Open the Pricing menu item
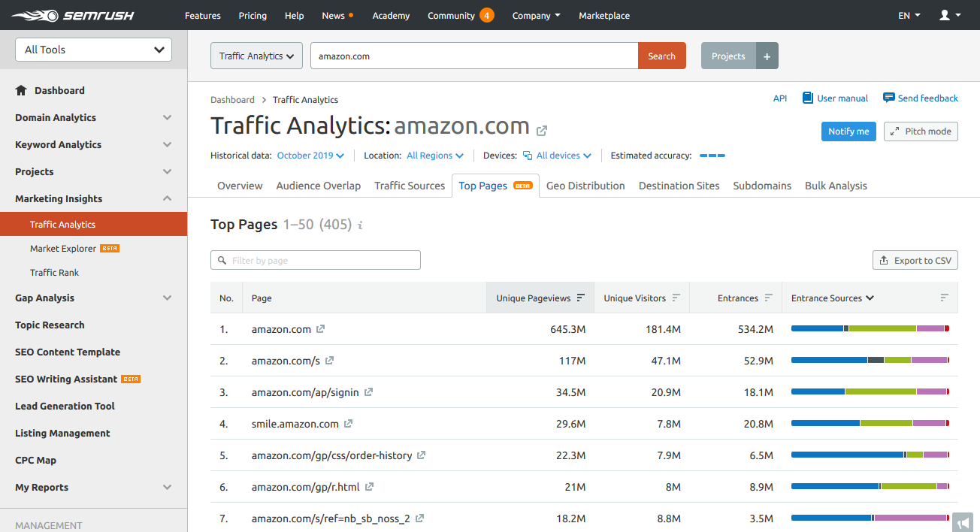This screenshot has width=980, height=532. (x=253, y=15)
